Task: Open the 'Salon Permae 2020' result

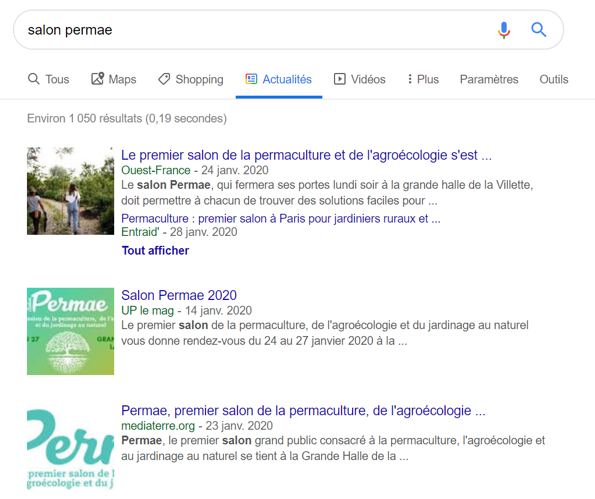Action: (x=179, y=295)
